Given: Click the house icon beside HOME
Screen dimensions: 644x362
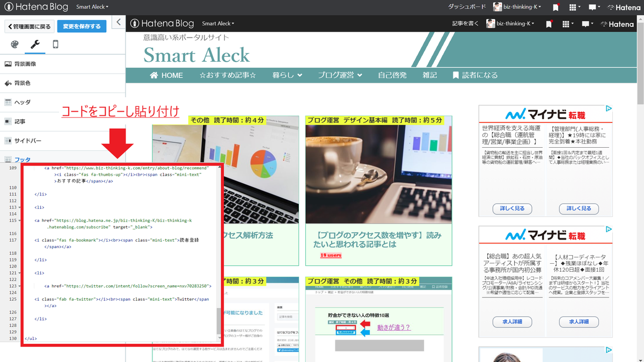Looking at the screenshot, I should [x=155, y=75].
